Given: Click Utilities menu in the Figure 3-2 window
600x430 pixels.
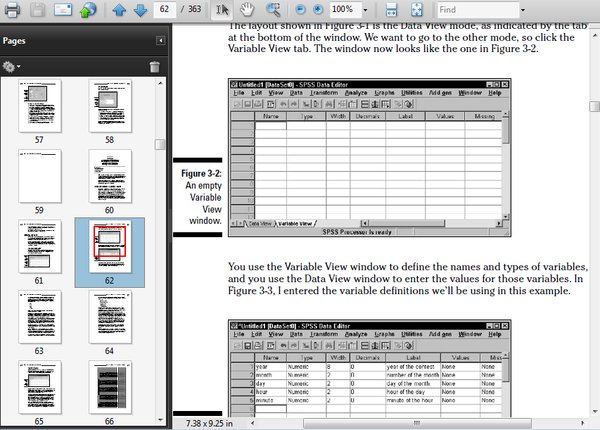Looking at the screenshot, I should coord(412,93).
